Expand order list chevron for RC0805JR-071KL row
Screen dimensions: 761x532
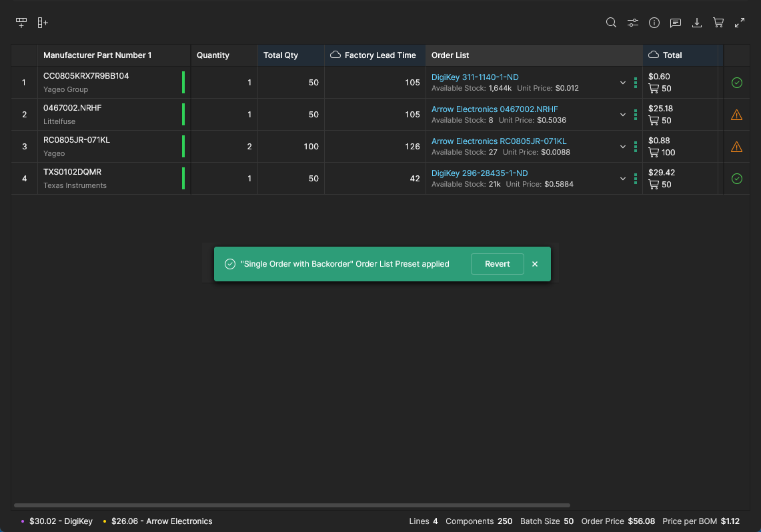623,147
